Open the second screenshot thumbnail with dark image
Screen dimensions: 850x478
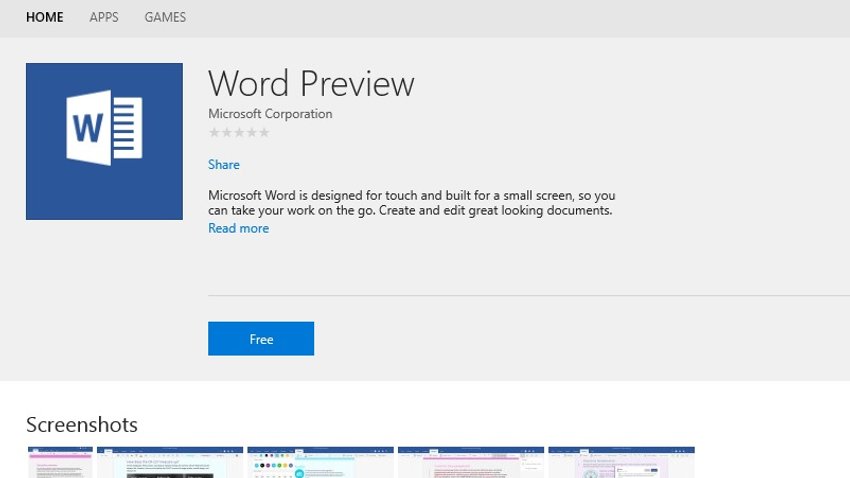point(170,462)
